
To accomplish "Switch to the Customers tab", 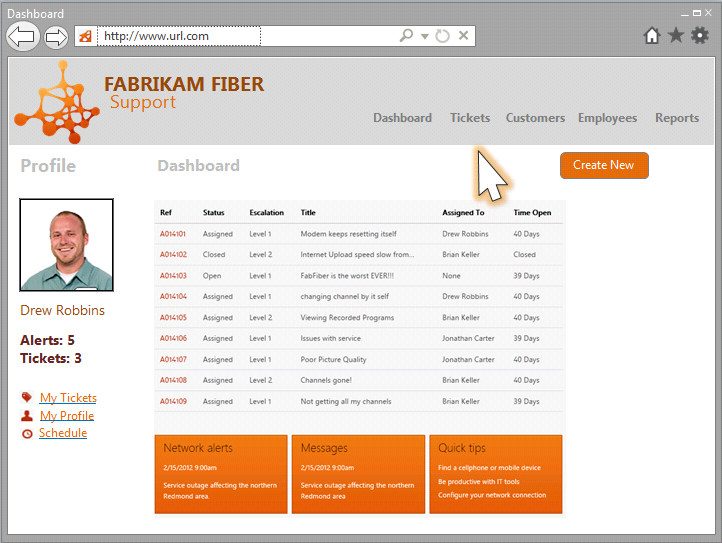I will point(535,118).
